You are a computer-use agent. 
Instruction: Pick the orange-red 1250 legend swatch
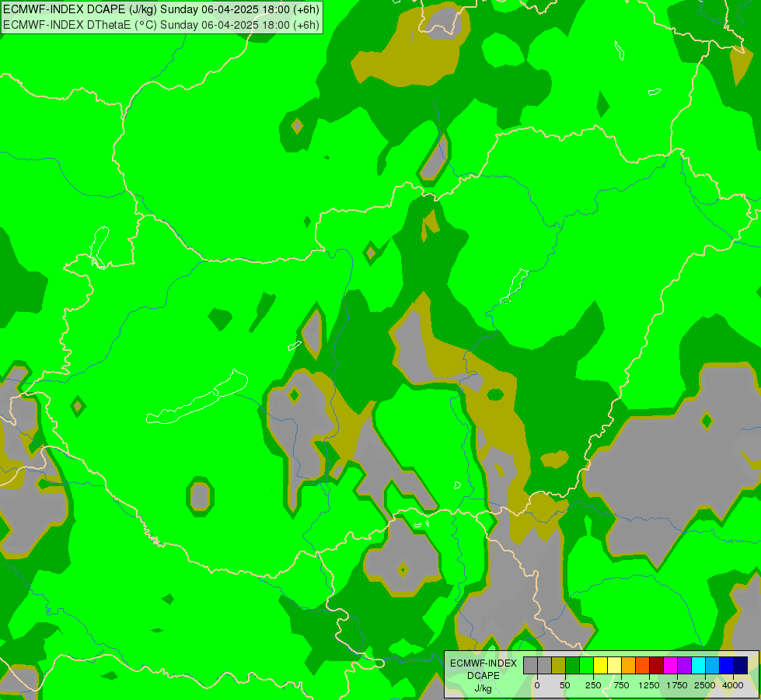(x=643, y=665)
